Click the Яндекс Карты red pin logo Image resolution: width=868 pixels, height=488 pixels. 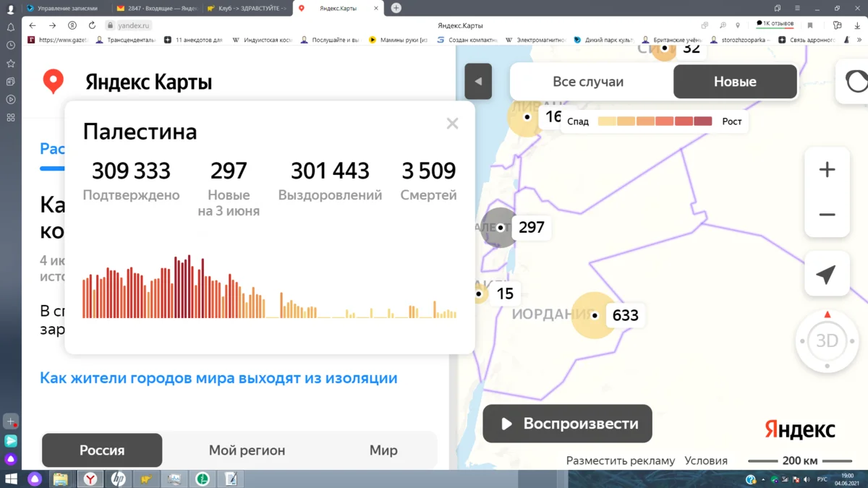(x=53, y=82)
